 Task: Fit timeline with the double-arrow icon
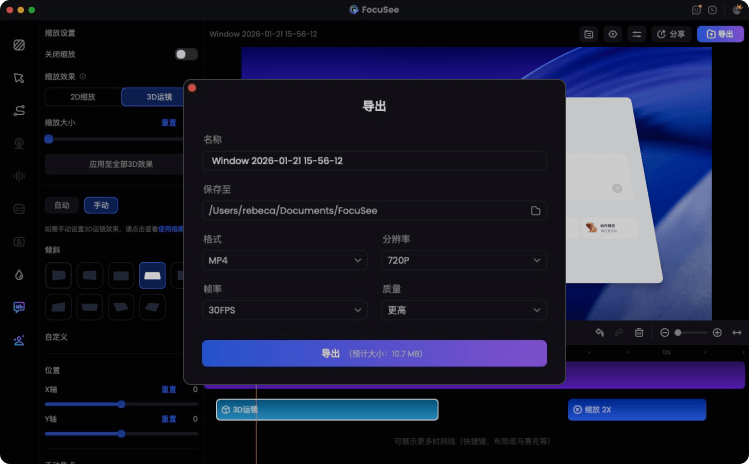(737, 333)
